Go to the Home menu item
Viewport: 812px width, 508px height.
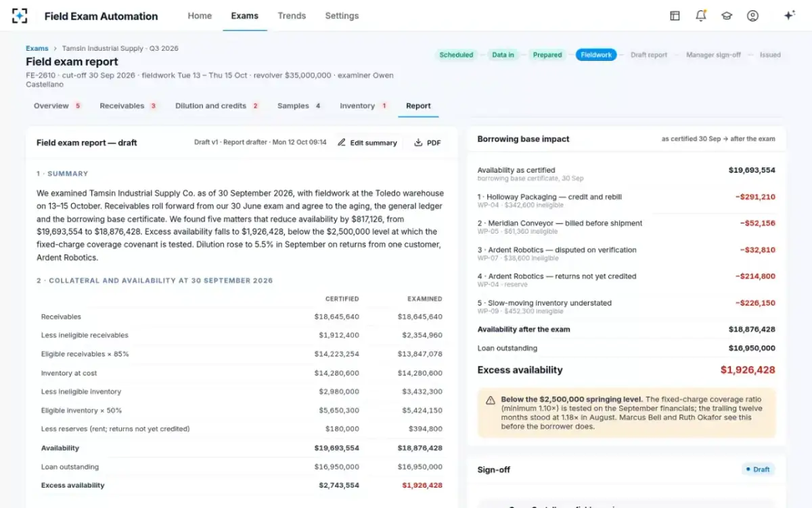[x=200, y=16]
